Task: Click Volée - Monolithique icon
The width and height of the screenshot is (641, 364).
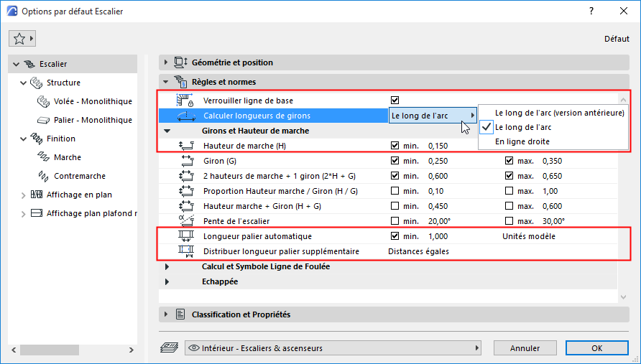Action: (44, 101)
